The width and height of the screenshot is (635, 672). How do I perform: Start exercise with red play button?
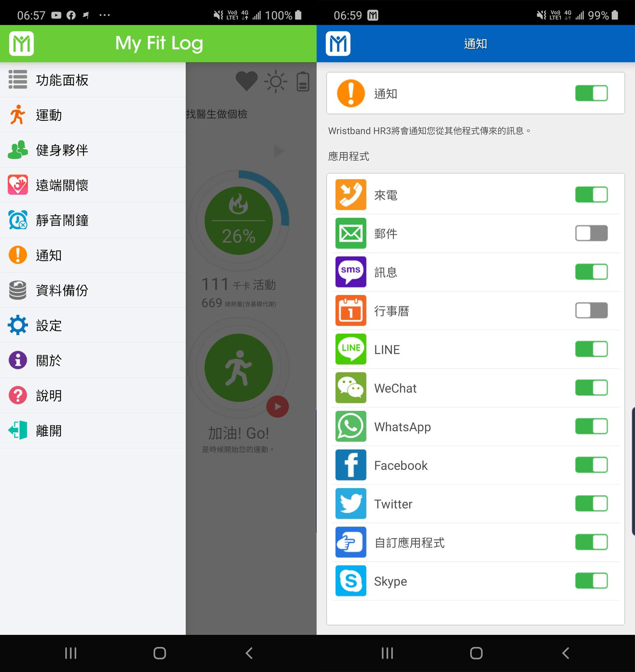[277, 407]
